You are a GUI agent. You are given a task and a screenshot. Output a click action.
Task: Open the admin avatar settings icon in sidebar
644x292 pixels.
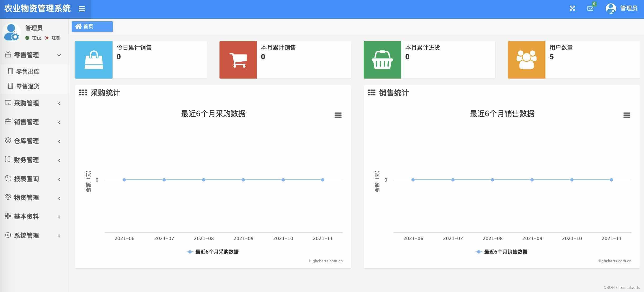[11, 32]
